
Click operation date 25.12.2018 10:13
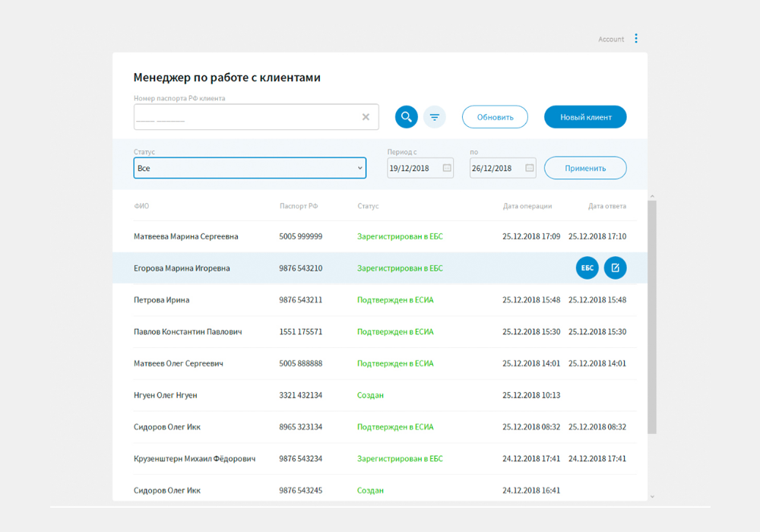531,395
